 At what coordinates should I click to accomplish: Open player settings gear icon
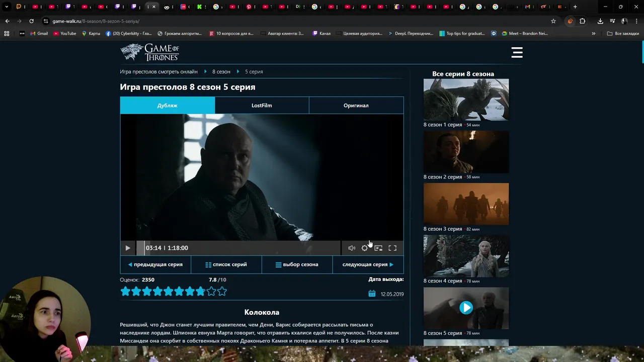[365, 248]
